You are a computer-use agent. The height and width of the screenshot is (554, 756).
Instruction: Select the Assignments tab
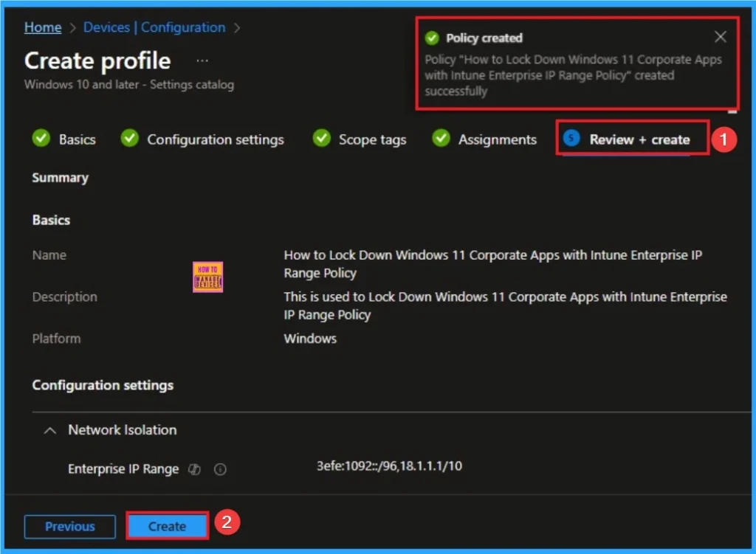[x=498, y=139]
